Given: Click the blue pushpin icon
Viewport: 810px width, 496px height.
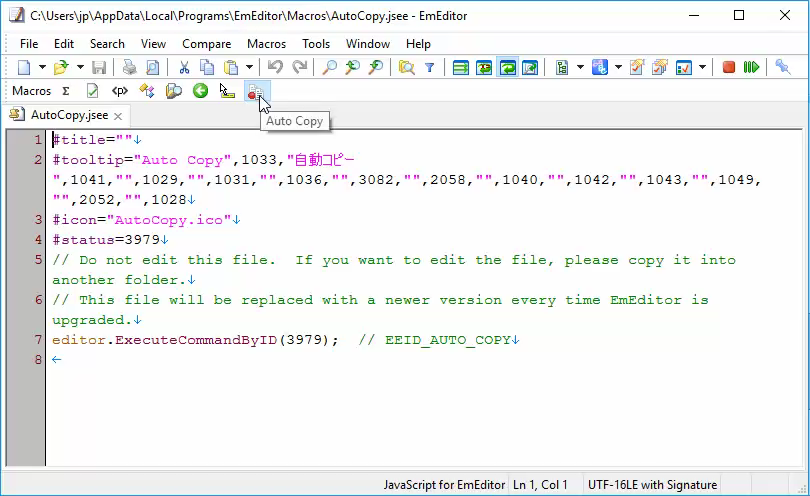Looking at the screenshot, I should pyautogui.click(x=782, y=67).
